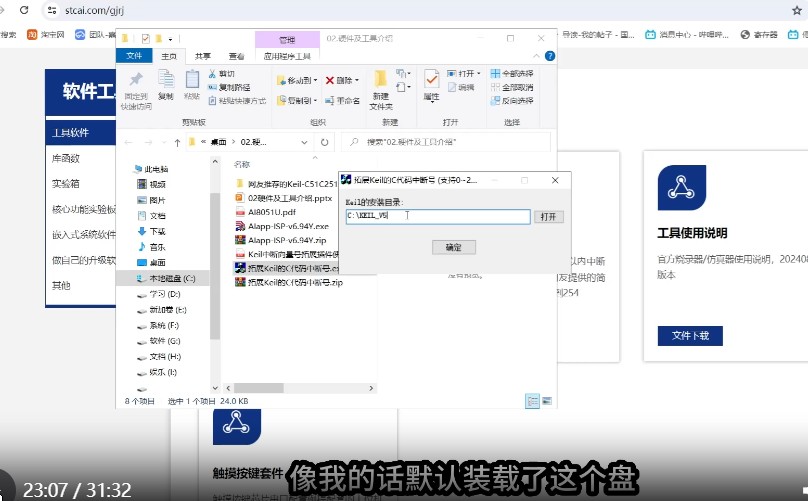808x501 pixels.
Task: Click Paste shortcut (粘贴快捷方式)
Action: [x=237, y=101]
